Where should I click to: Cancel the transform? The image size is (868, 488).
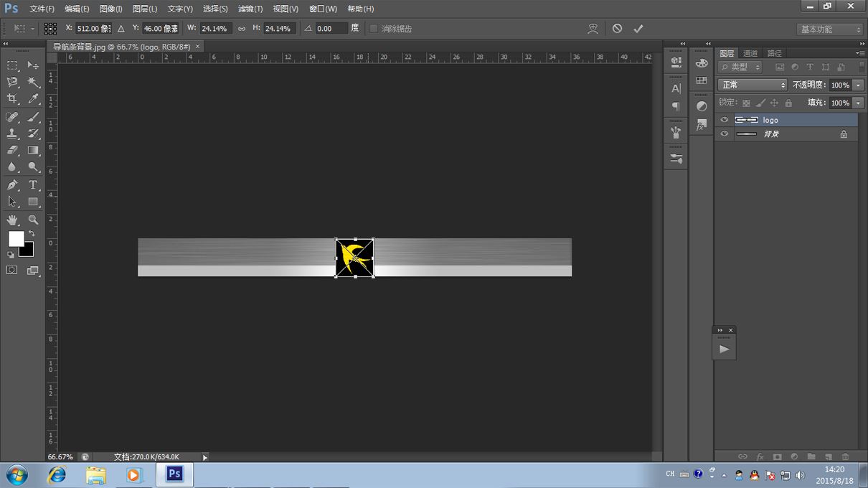pyautogui.click(x=617, y=29)
